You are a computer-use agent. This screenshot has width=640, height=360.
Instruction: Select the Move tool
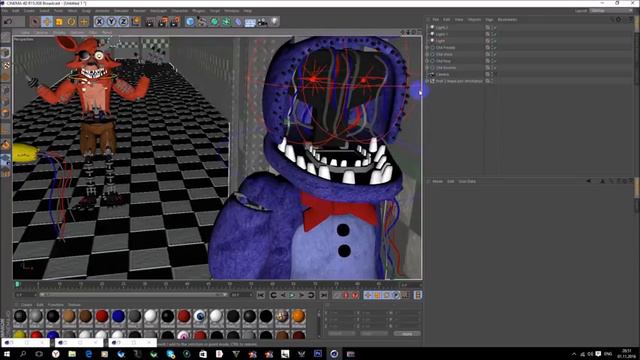pyautogui.click(x=47, y=21)
